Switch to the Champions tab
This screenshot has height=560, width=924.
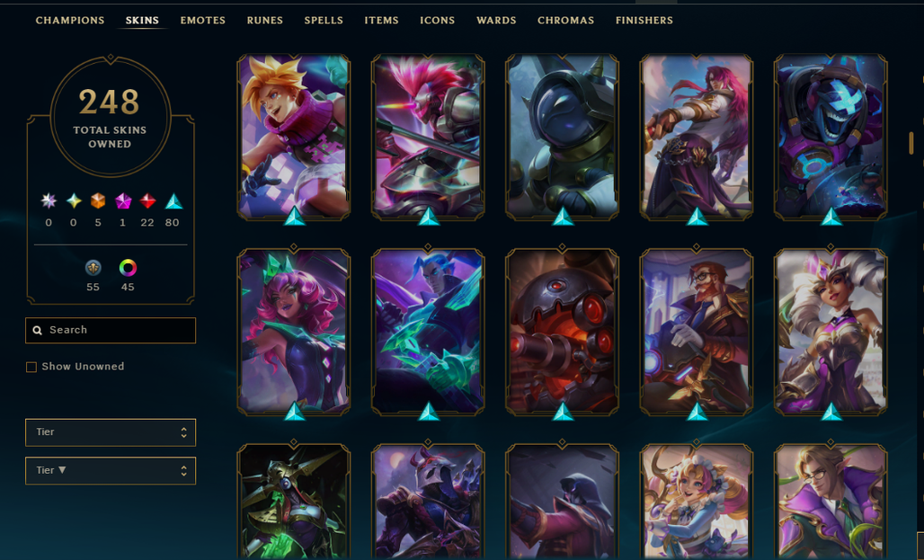(69, 20)
